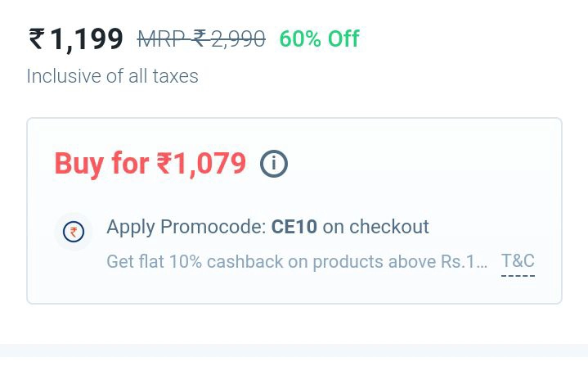The width and height of the screenshot is (588, 384).
Task: Click the ₹1,199 selling price
Action: tap(76, 38)
